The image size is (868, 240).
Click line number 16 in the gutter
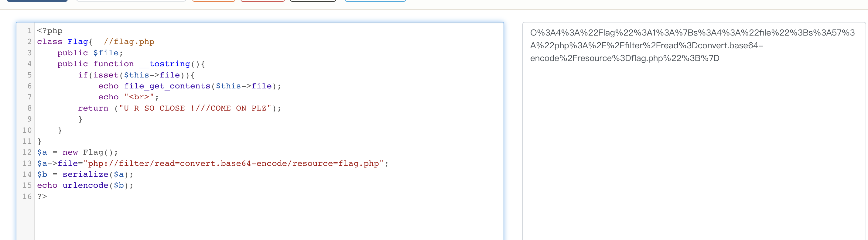point(27,197)
